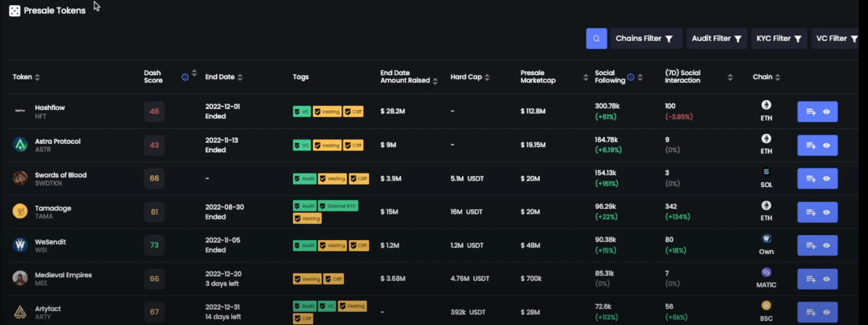Viewport: 868px width, 325px height.
Task: Click MATIC chain icon for Medieval Empires
Action: 766,272
